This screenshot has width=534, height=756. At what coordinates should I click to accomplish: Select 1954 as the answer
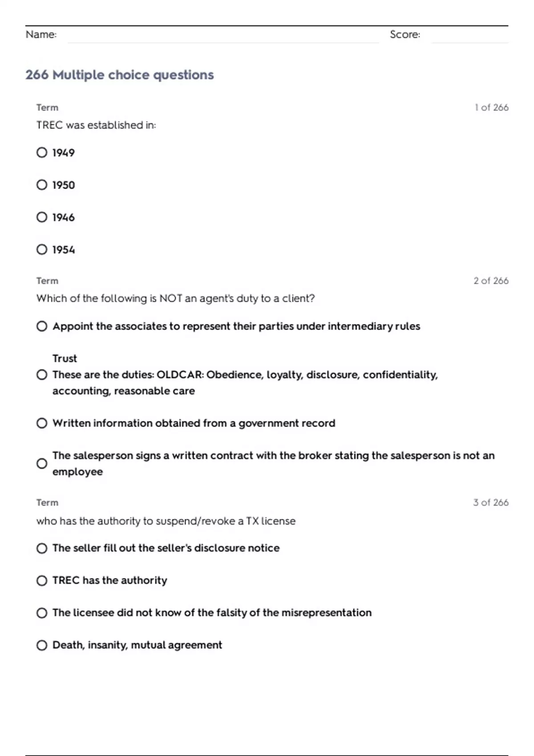click(x=42, y=249)
